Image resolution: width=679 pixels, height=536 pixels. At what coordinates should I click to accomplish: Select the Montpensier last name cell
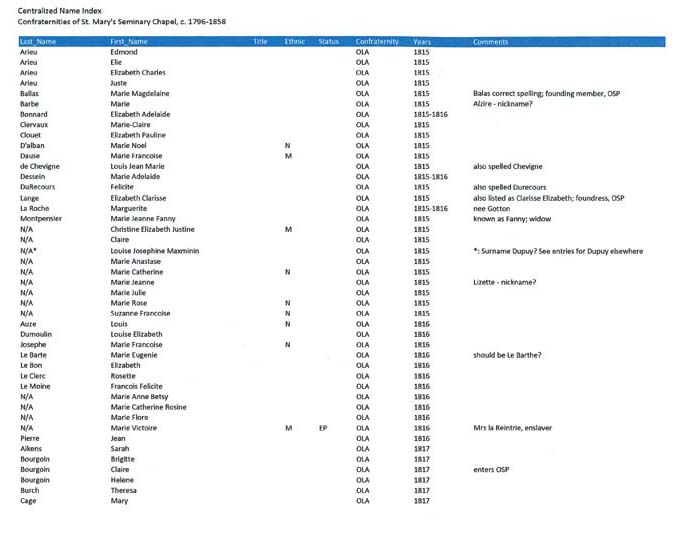tap(41, 219)
